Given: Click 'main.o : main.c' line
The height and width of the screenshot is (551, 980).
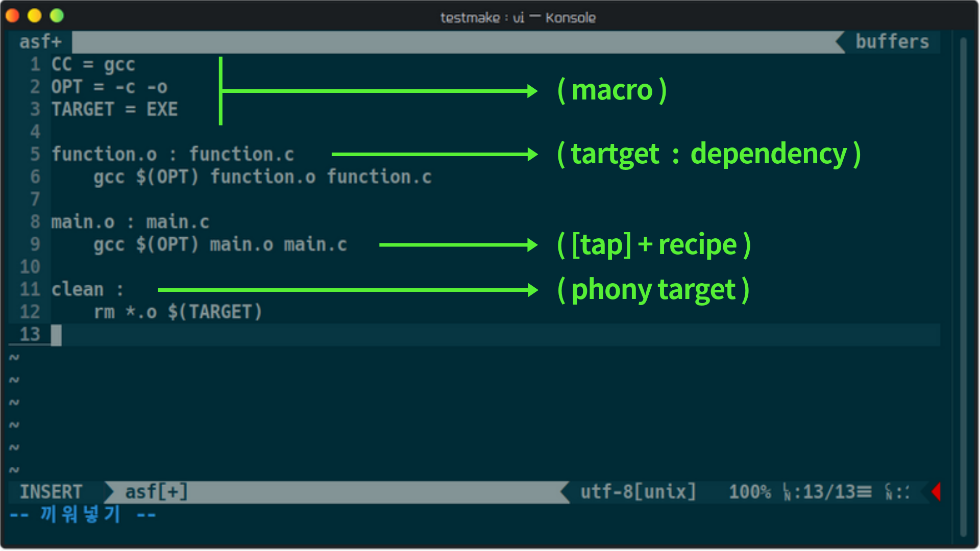Looking at the screenshot, I should click(x=130, y=222).
